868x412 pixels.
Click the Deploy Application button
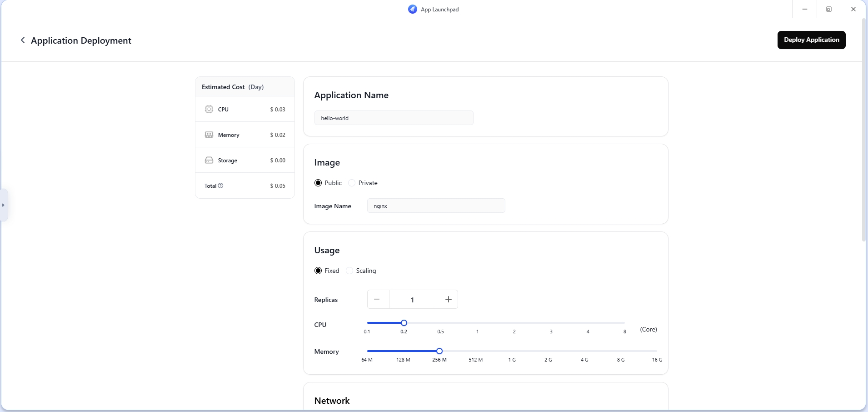pos(811,40)
